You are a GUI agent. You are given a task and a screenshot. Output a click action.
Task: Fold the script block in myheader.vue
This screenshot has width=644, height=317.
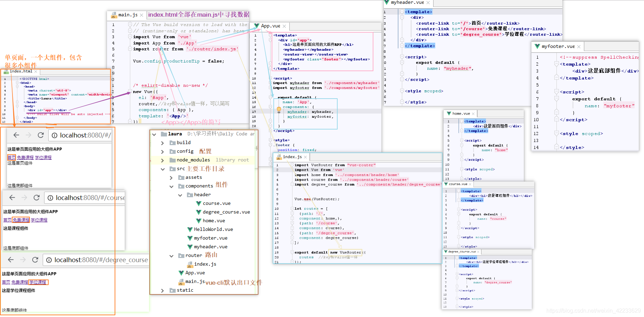[402, 57]
